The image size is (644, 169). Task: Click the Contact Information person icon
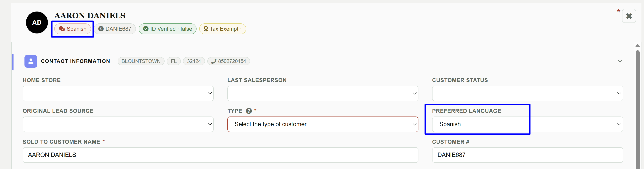pos(31,61)
